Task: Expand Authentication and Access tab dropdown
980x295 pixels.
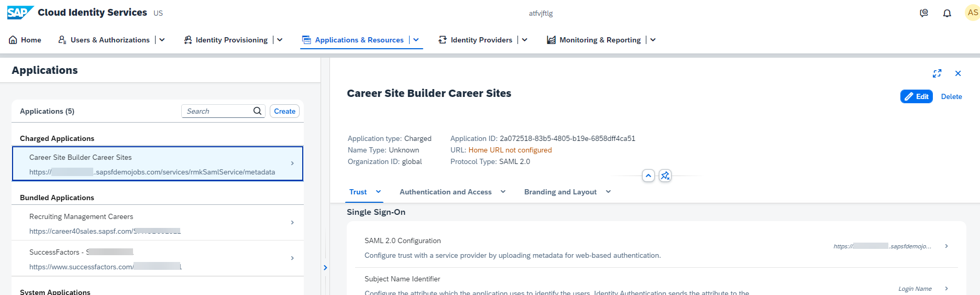Action: (503, 192)
